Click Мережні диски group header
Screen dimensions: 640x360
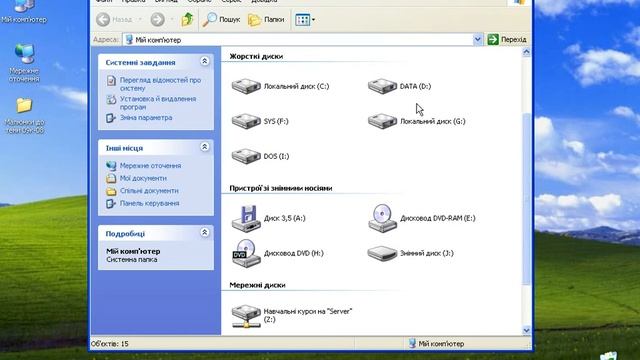point(257,285)
